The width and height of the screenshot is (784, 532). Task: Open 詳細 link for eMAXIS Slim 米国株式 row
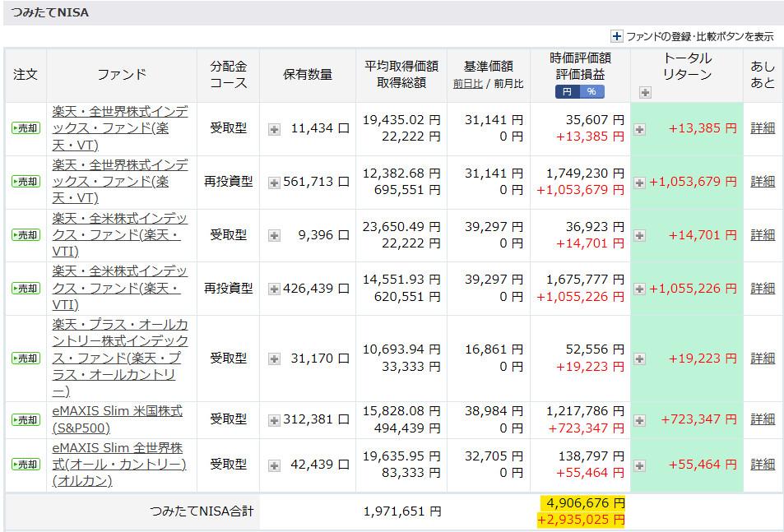[x=762, y=419]
